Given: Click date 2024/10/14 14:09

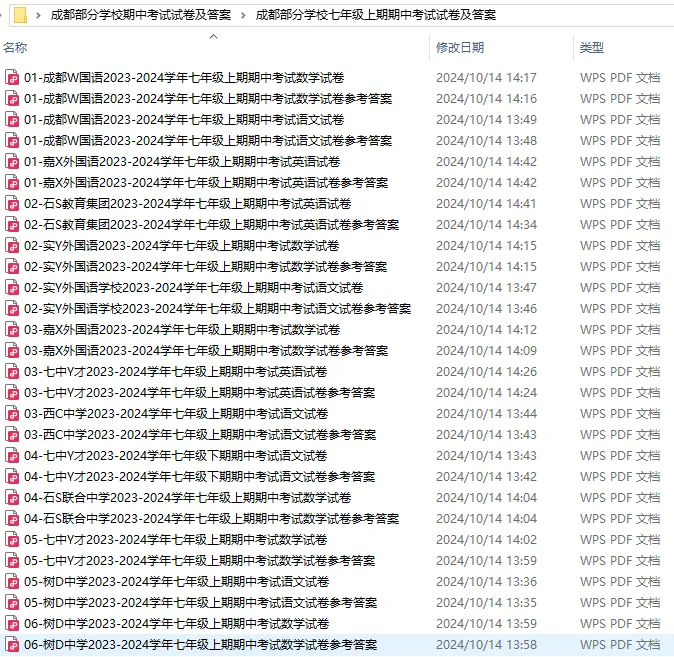Looking at the screenshot, I should click(x=487, y=351).
